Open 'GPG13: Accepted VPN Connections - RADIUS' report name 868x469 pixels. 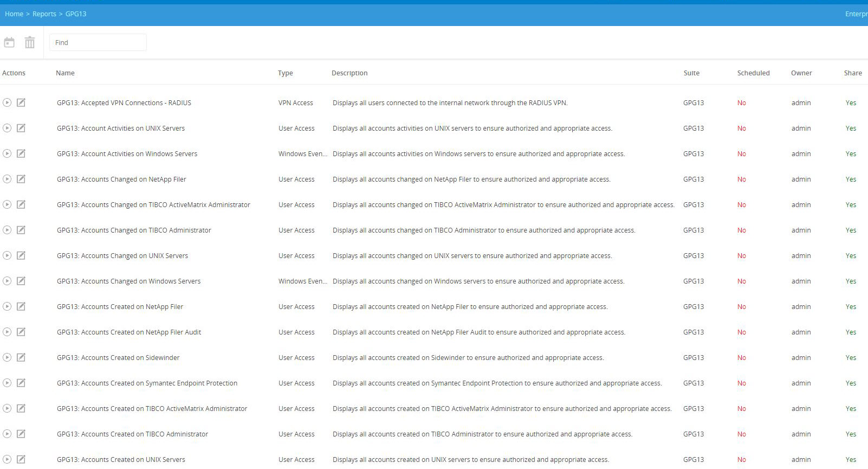coord(124,103)
